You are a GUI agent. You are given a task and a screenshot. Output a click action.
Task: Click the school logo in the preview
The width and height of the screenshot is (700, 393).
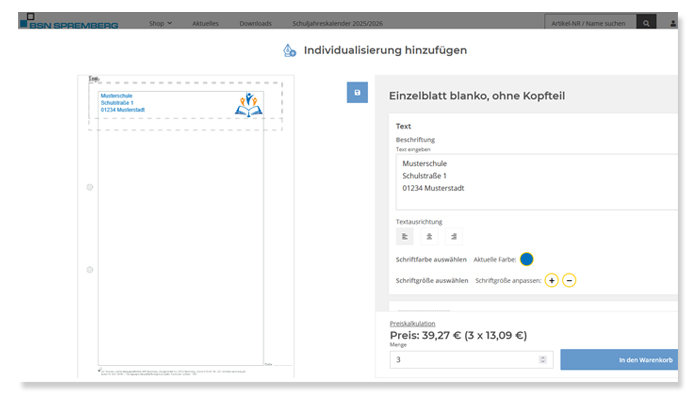click(249, 105)
